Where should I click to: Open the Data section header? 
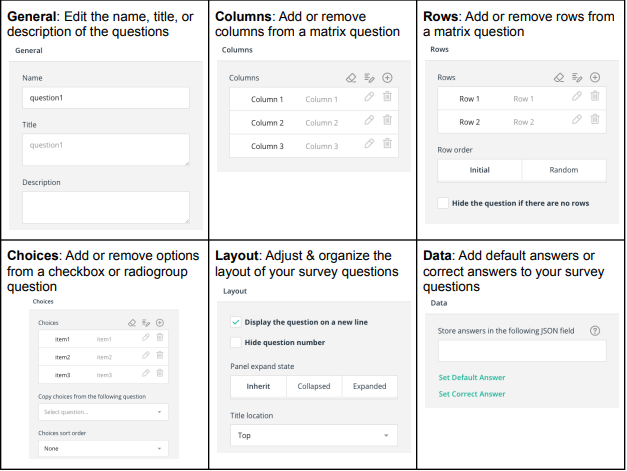click(439, 303)
